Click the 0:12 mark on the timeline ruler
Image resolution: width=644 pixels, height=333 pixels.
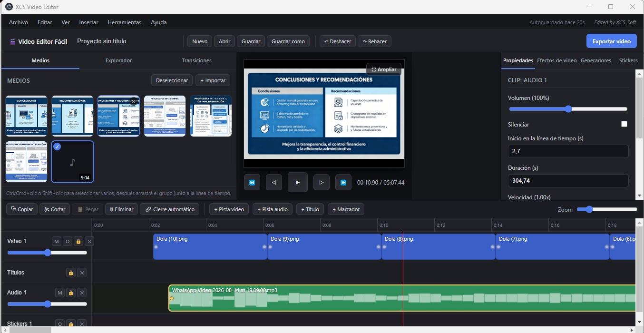[x=441, y=225]
